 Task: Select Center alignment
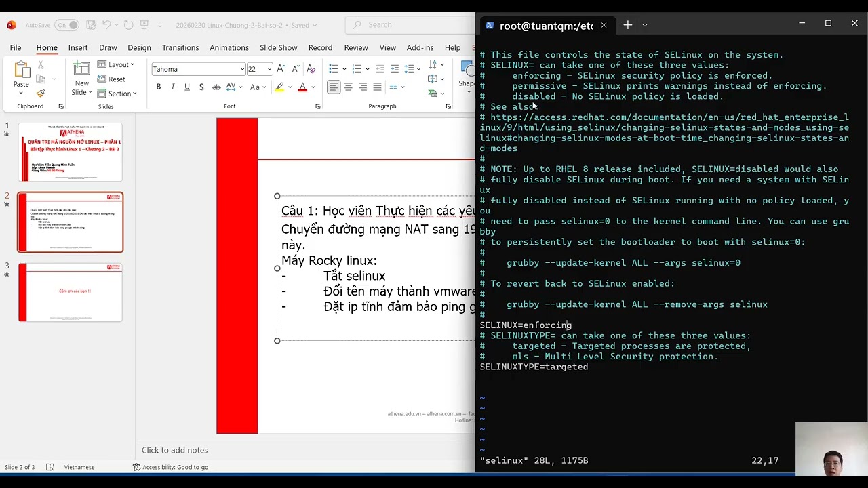pos(348,87)
